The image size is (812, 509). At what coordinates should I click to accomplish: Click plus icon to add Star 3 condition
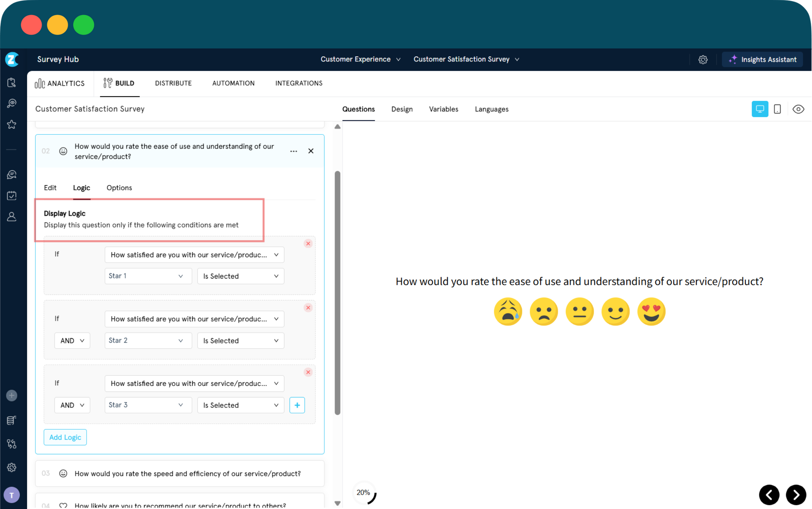(297, 405)
